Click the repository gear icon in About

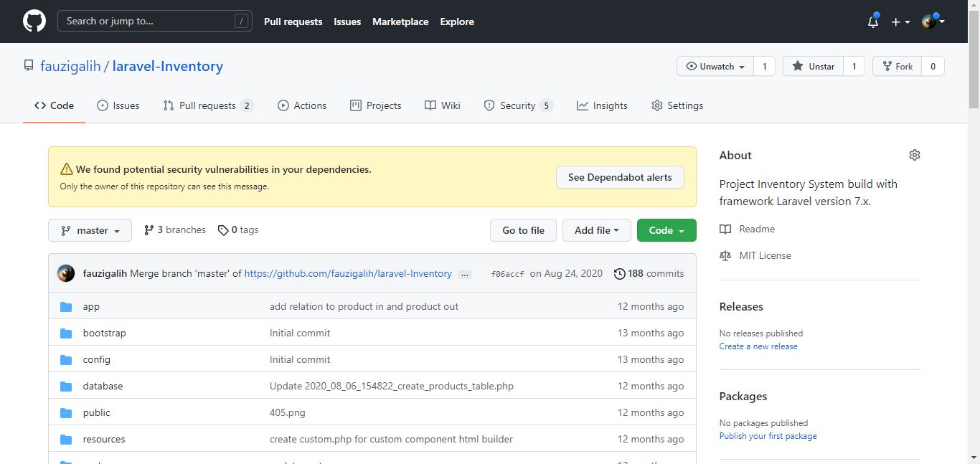pos(914,155)
